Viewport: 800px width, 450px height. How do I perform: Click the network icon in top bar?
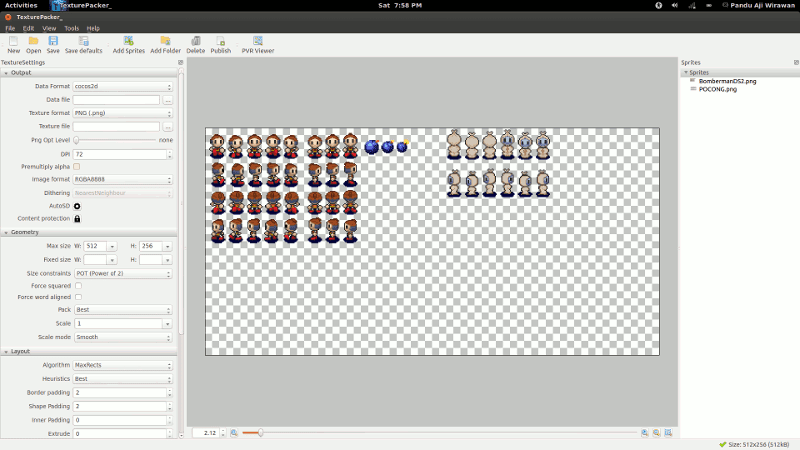(x=692, y=5)
